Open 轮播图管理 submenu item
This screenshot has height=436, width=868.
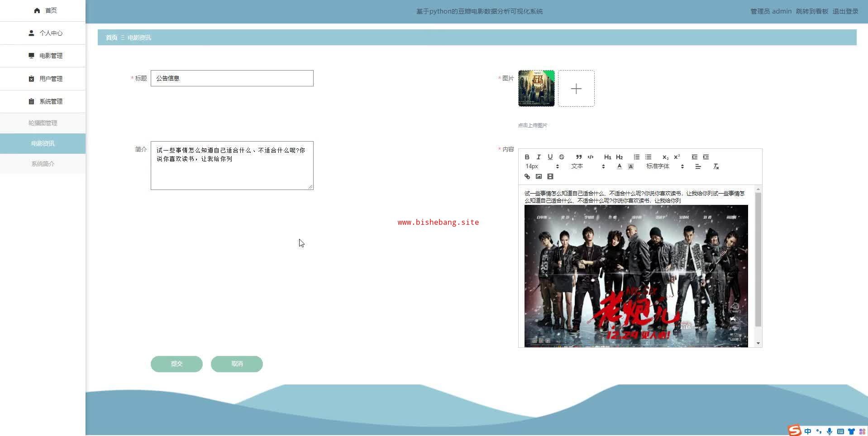pyautogui.click(x=43, y=123)
